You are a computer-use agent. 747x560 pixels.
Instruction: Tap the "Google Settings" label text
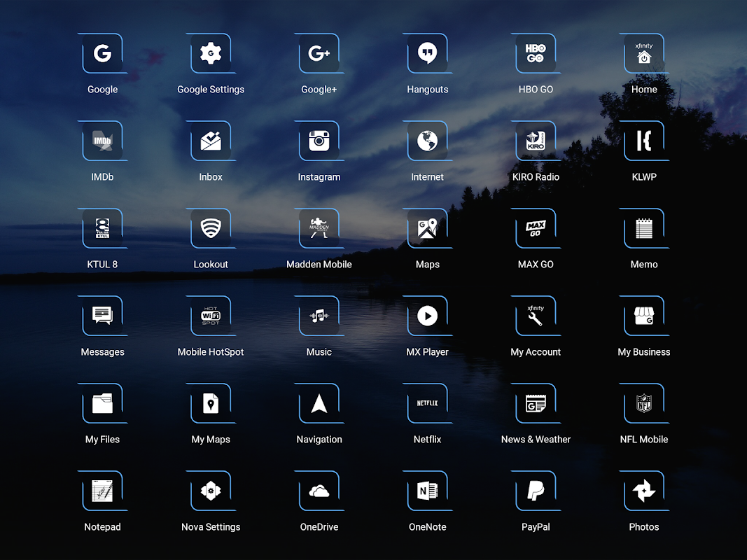click(211, 90)
